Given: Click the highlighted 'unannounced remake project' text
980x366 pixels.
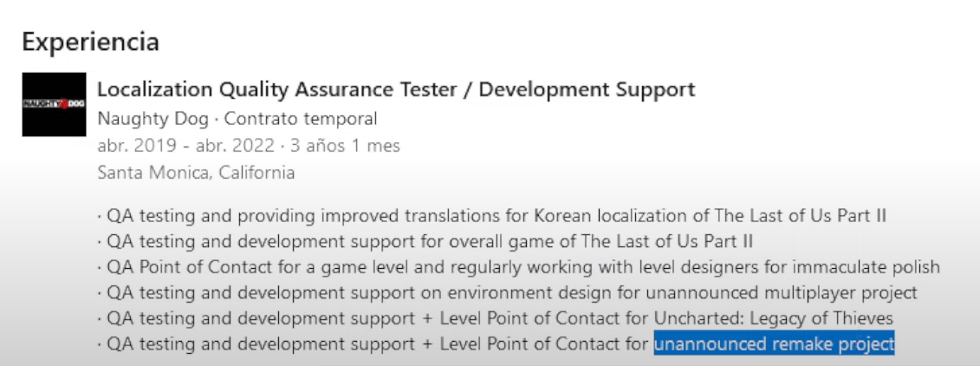Looking at the screenshot, I should click(775, 343).
